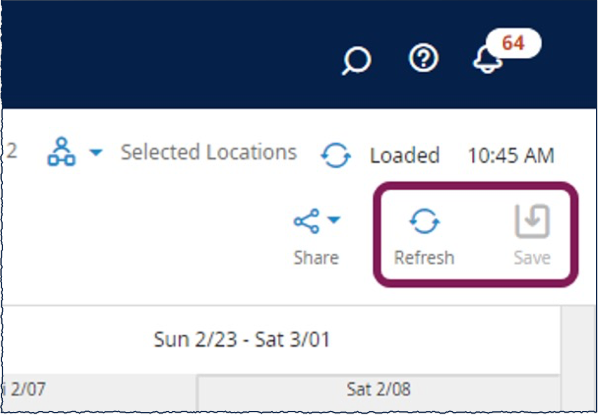Image resolution: width=598 pixels, height=415 pixels.
Task: Click the 64 notification count badge
Action: (513, 43)
